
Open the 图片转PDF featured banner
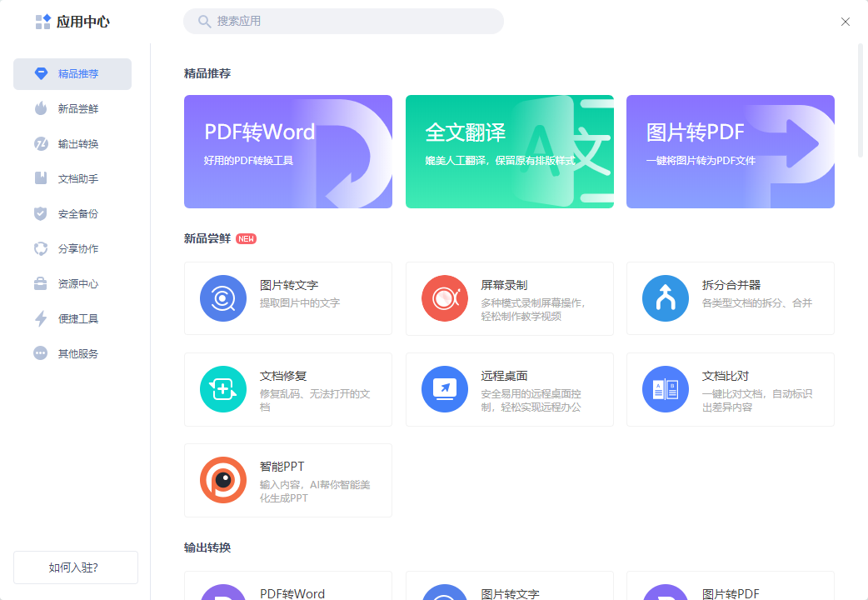tap(730, 152)
